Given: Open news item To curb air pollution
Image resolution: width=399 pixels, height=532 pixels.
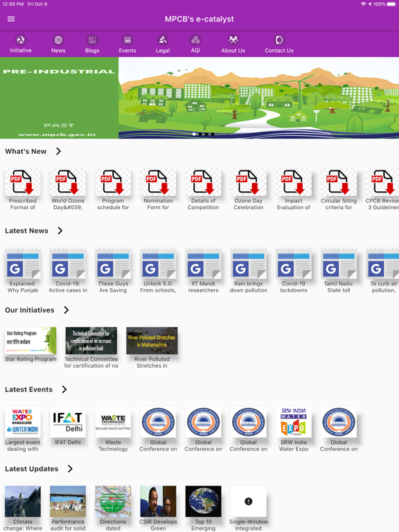Looking at the screenshot, I should (x=382, y=265).
